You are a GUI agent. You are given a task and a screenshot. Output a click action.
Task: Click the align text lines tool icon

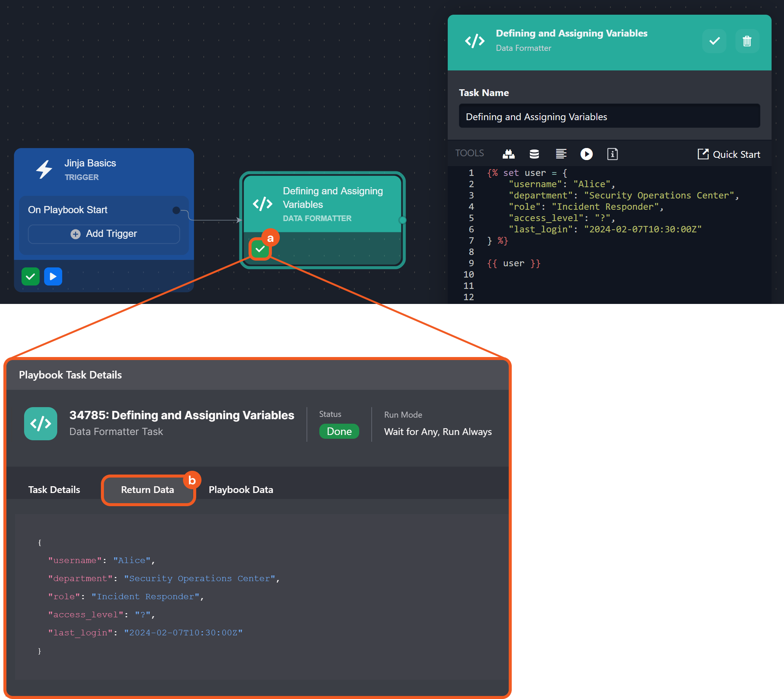[x=561, y=154]
